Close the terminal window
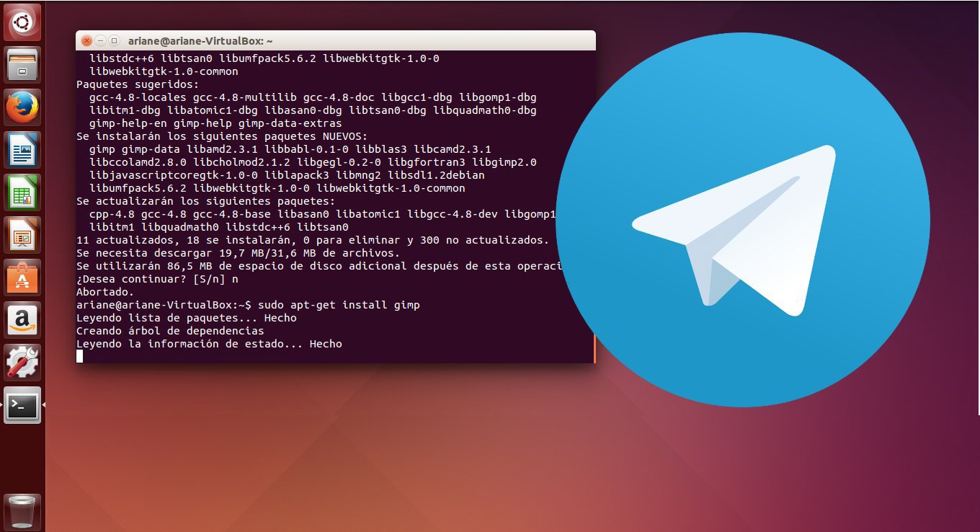The width and height of the screenshot is (980, 532). tap(86, 41)
